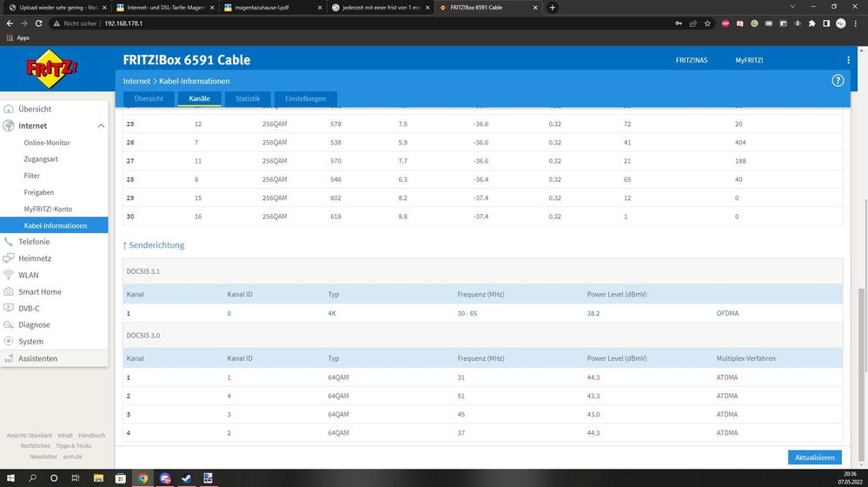Click the Telefonie phone icon
The width and height of the screenshot is (868, 487).
[9, 242]
